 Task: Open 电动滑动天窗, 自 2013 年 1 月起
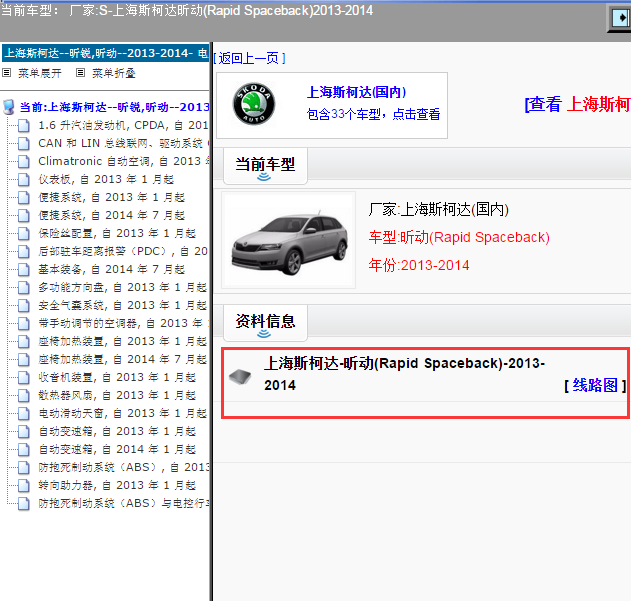[122, 413]
